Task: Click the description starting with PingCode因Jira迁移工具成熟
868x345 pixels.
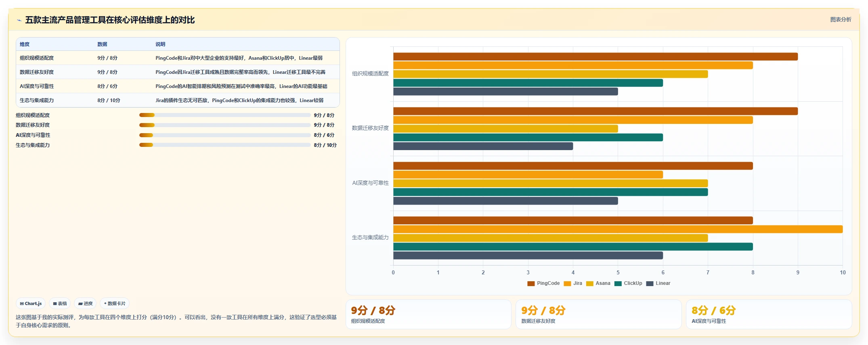Action: [x=240, y=72]
